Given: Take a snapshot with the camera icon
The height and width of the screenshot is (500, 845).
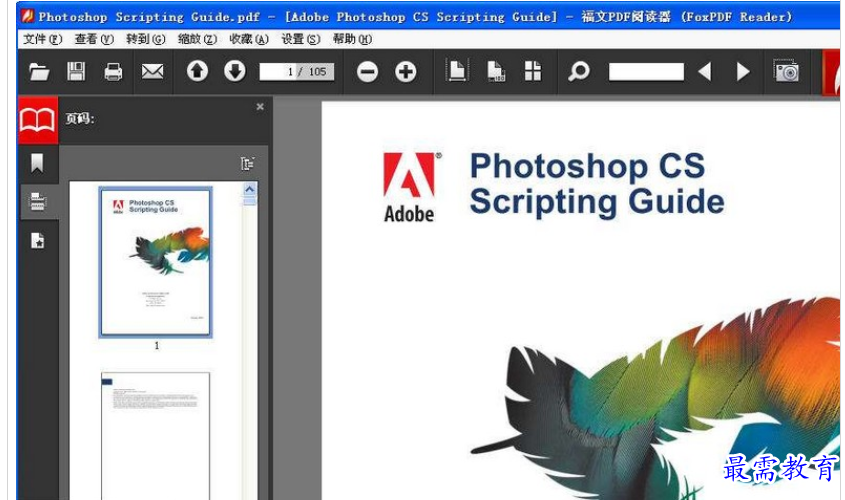Looking at the screenshot, I should click(786, 71).
